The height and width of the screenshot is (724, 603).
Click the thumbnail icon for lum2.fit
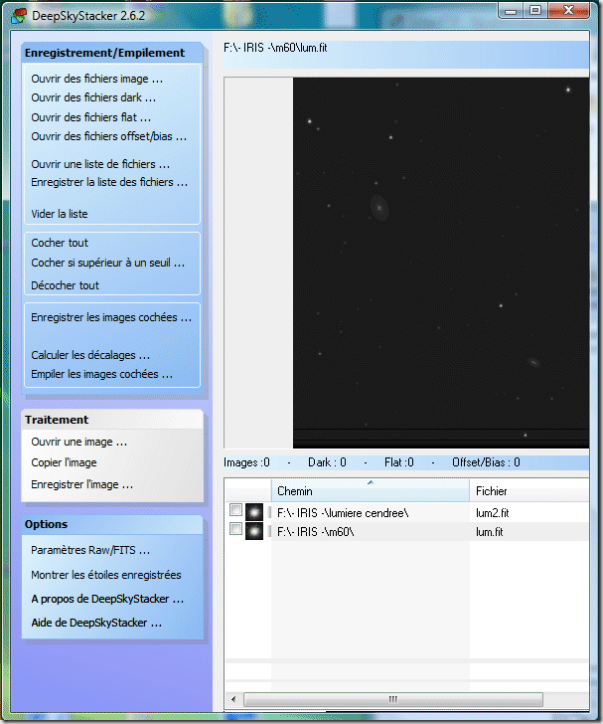254,512
